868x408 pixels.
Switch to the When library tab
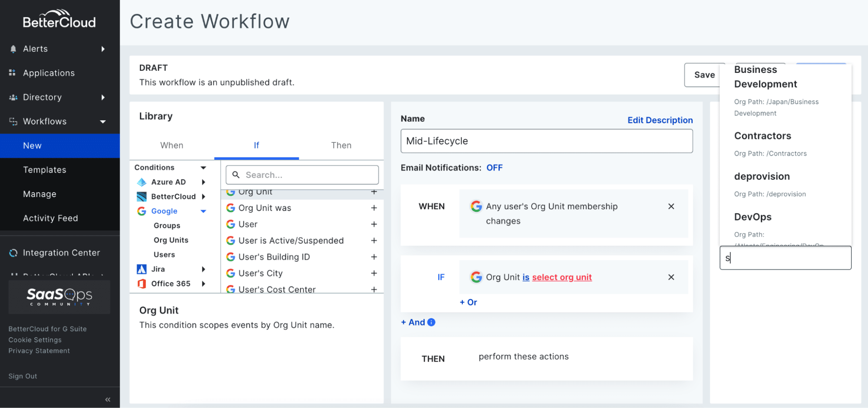(x=172, y=145)
